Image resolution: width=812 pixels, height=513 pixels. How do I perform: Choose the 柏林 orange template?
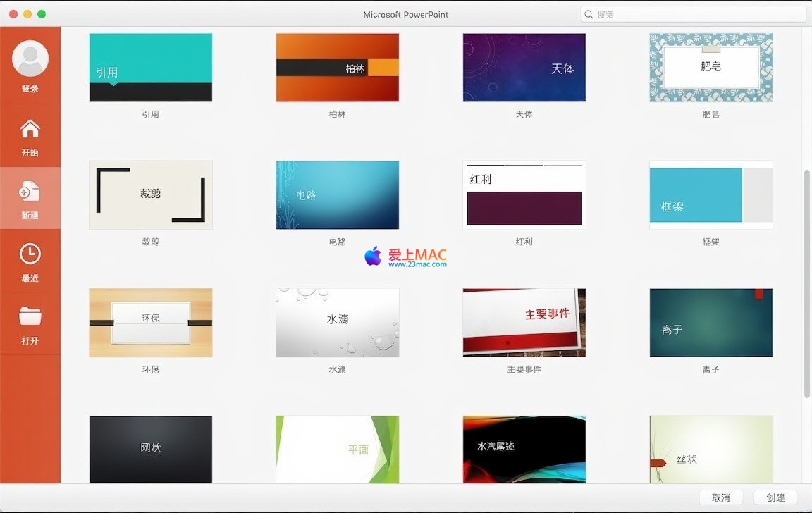[x=337, y=68]
